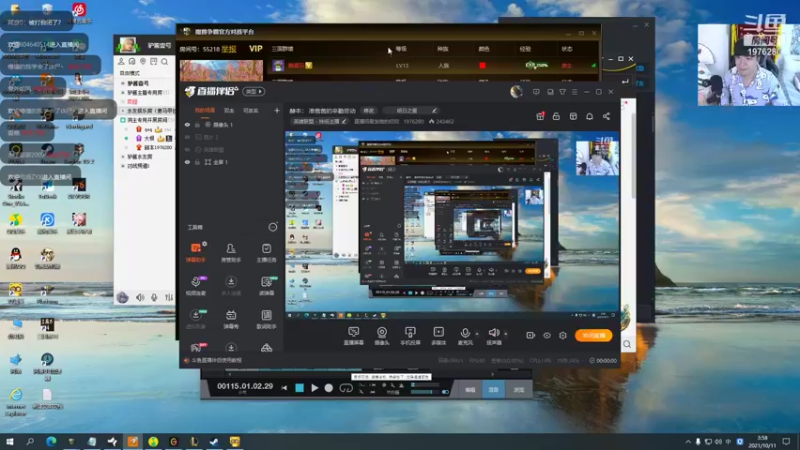800x450 pixels.
Task: Click the 修改 button beside the title
Action: tap(368, 110)
